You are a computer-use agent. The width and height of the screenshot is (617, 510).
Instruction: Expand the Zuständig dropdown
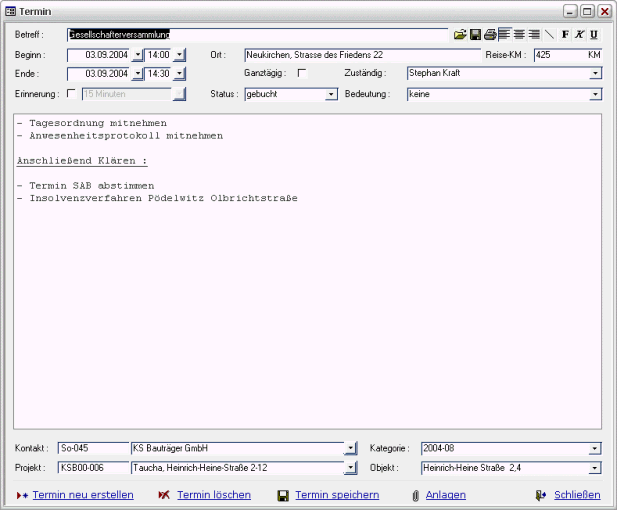[595, 74]
